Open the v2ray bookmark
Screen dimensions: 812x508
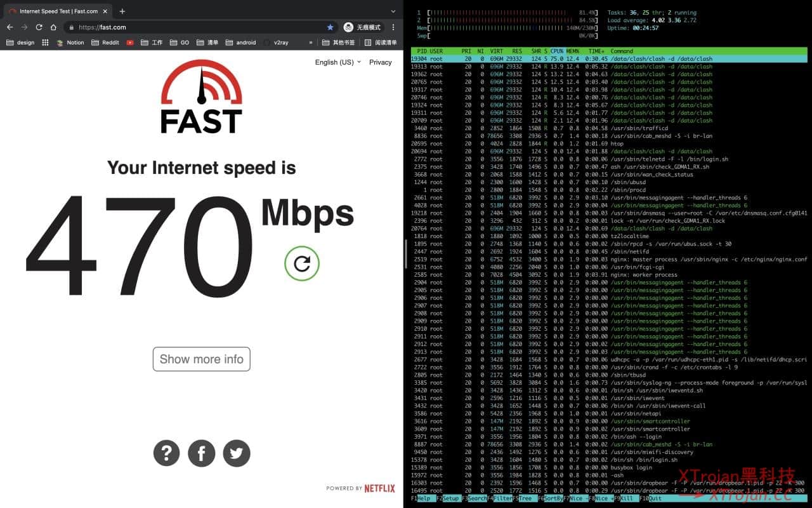(276, 43)
